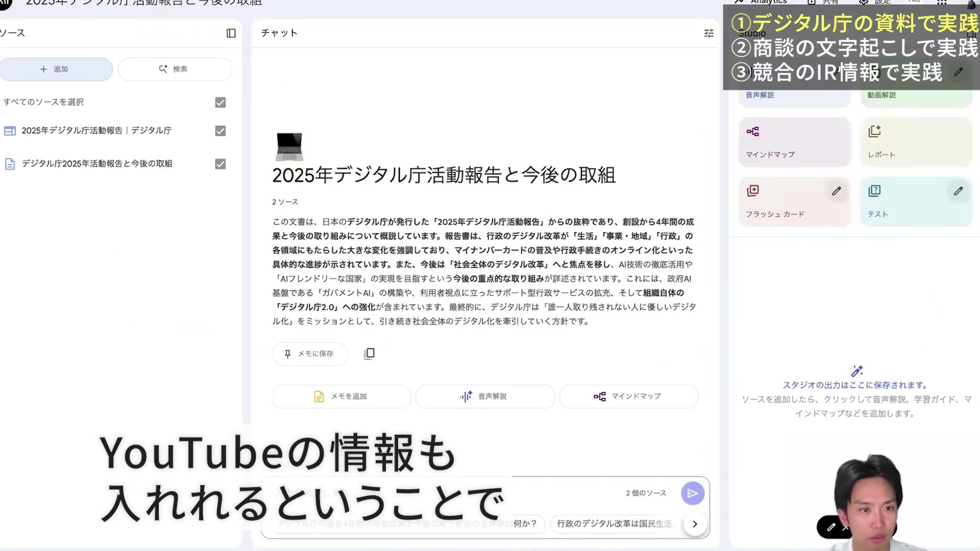980x551 pixels.
Task: Click the laptop emoji notebook icon
Action: (x=289, y=146)
